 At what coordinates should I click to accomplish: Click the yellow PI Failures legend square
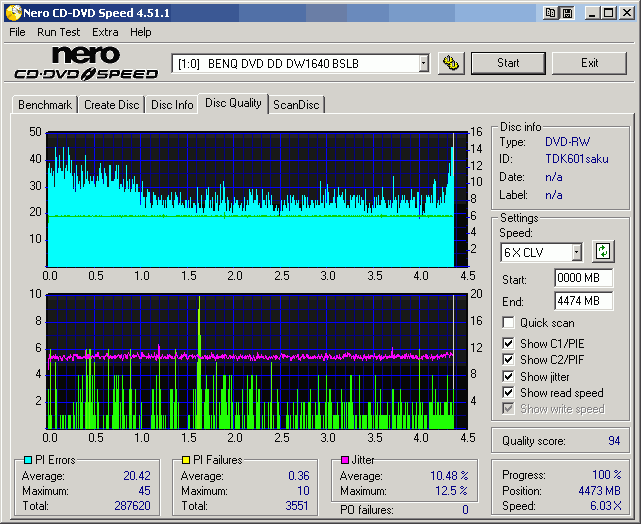[x=185, y=460]
